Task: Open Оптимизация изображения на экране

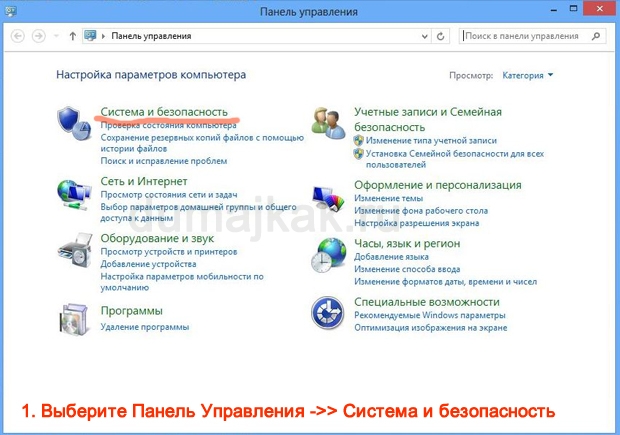Action: [x=431, y=327]
